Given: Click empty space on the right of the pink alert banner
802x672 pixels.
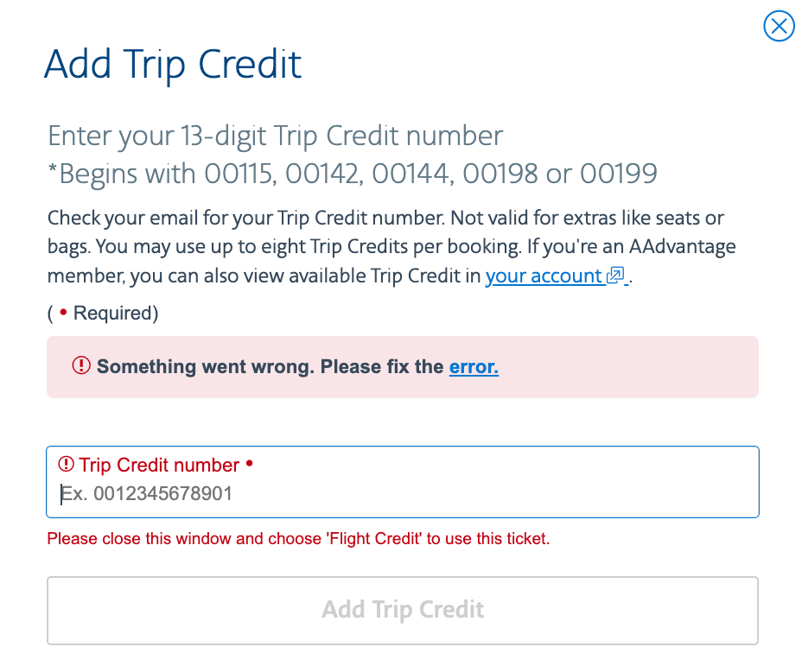Looking at the screenshot, I should click(648, 367).
